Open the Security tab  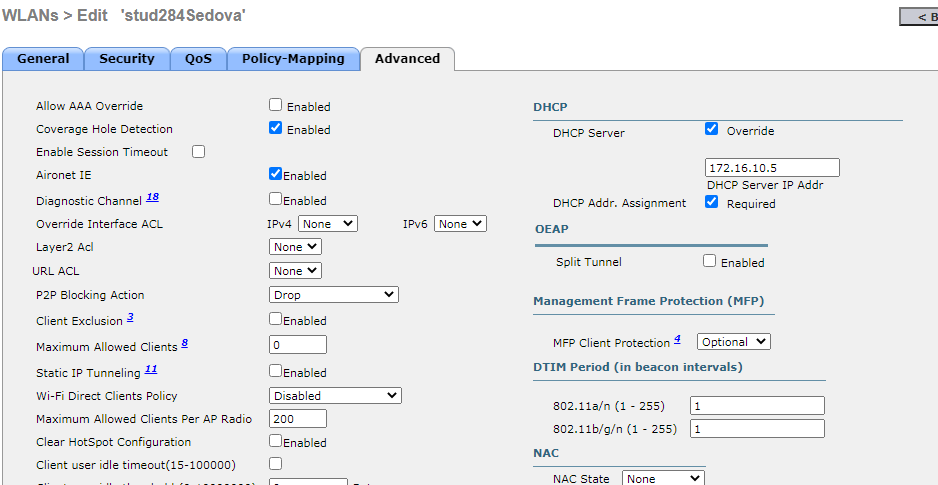click(126, 59)
